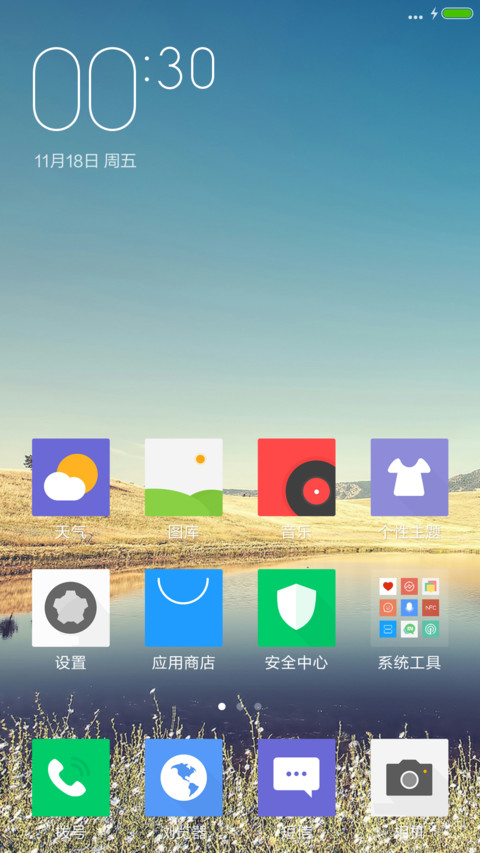
Task: Go to the second home screen page dot
Action: pos(240,706)
